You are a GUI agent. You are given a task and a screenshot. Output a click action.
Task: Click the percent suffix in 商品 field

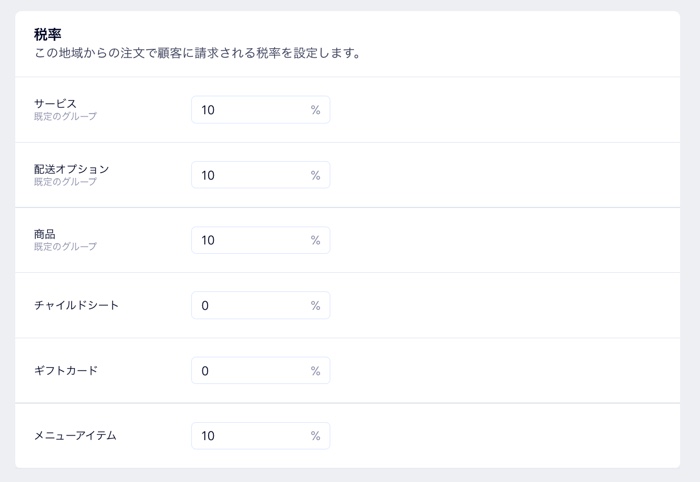point(315,240)
